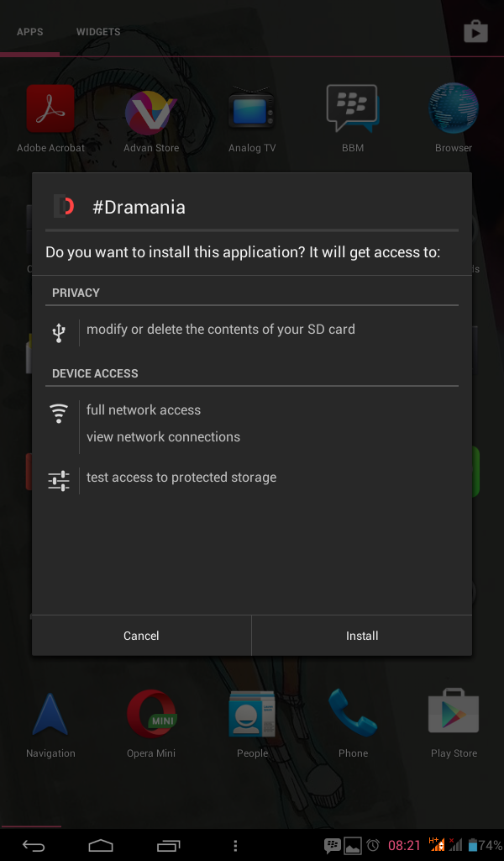Tap the three-dot menu in navigation bar
The image size is (504, 861).
coord(235,844)
